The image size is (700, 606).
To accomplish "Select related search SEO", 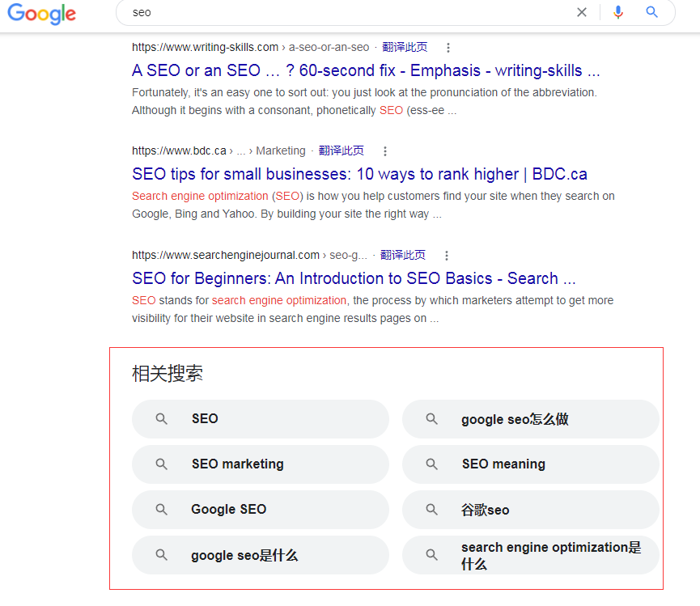I will (x=261, y=419).
